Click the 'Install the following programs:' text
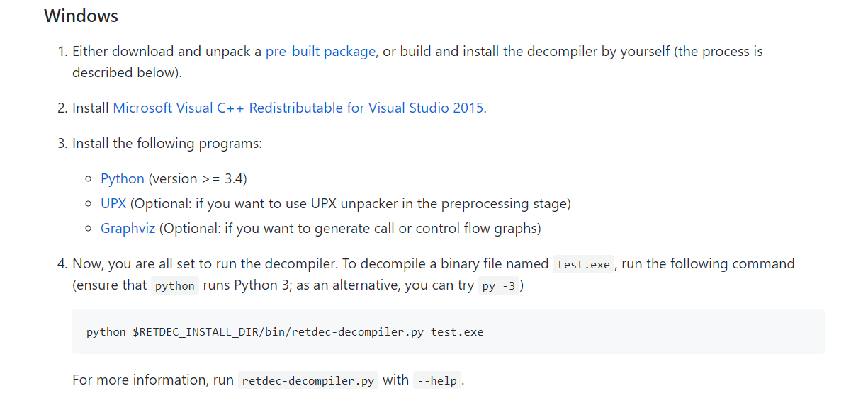868x410 pixels. click(x=167, y=144)
